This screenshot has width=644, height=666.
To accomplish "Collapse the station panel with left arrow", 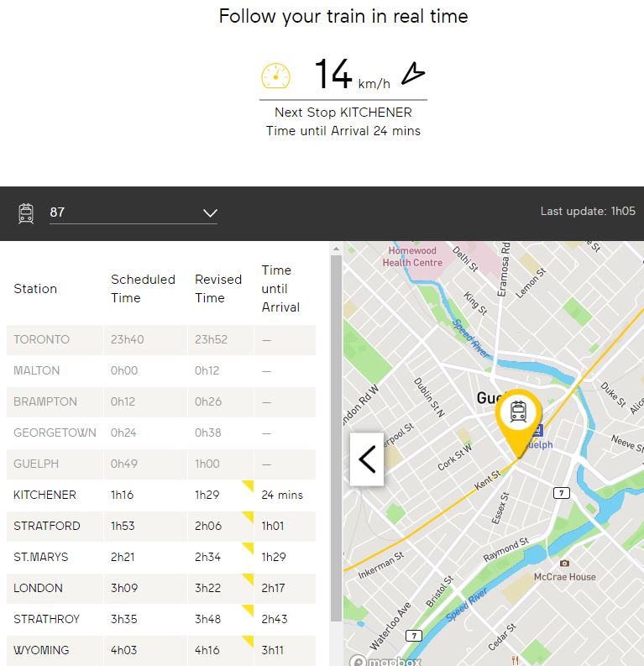I will [x=367, y=459].
